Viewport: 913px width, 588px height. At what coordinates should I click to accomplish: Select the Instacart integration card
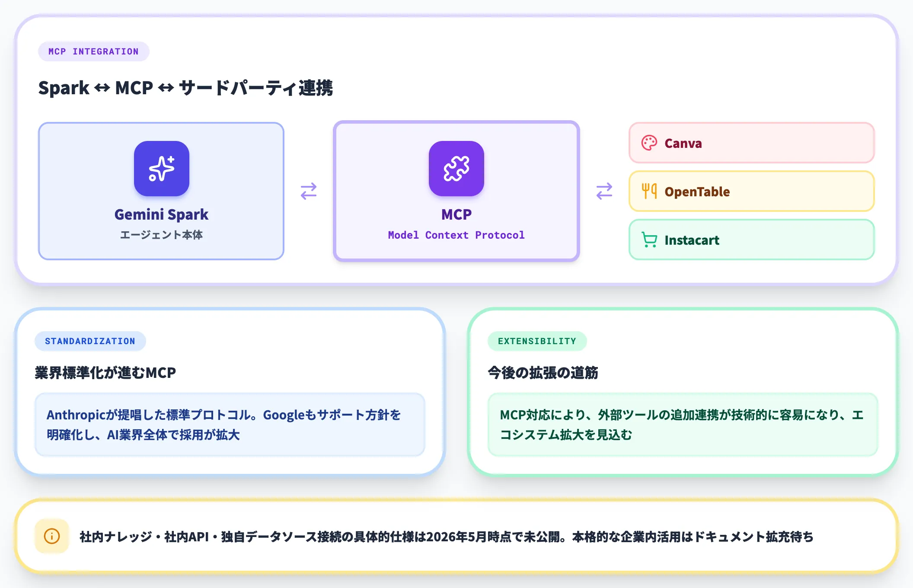752,240
